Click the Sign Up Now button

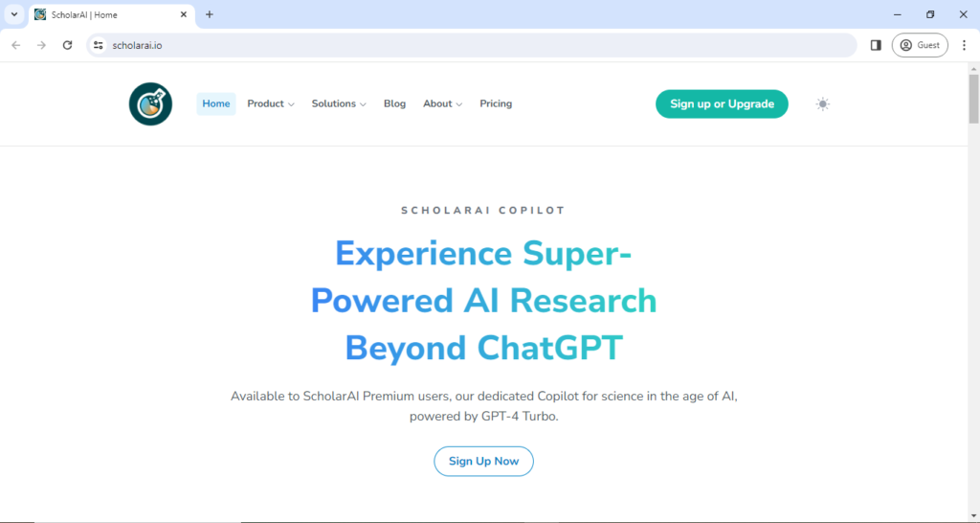point(483,461)
